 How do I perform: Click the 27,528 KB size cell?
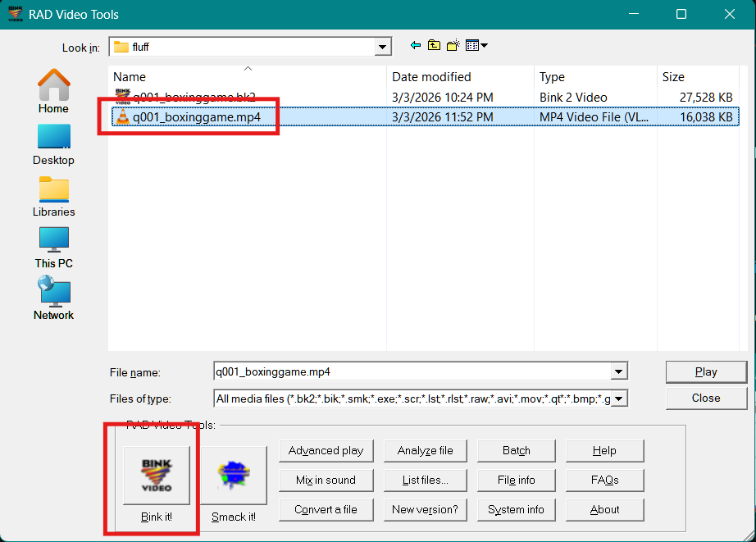tap(706, 97)
